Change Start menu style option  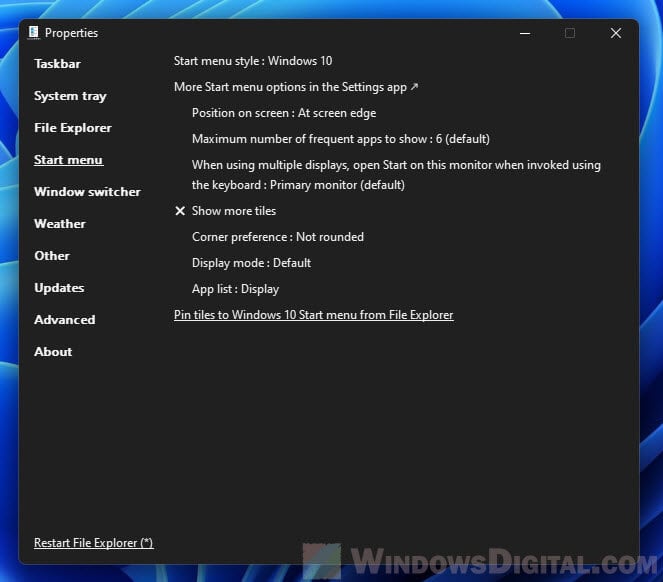click(253, 61)
